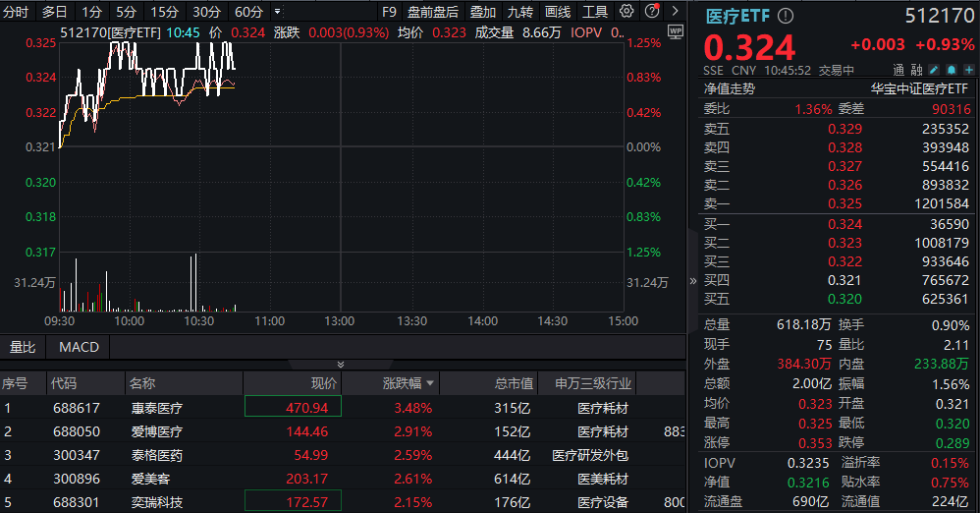Expand the double-chevron panel below chart

[341, 365]
